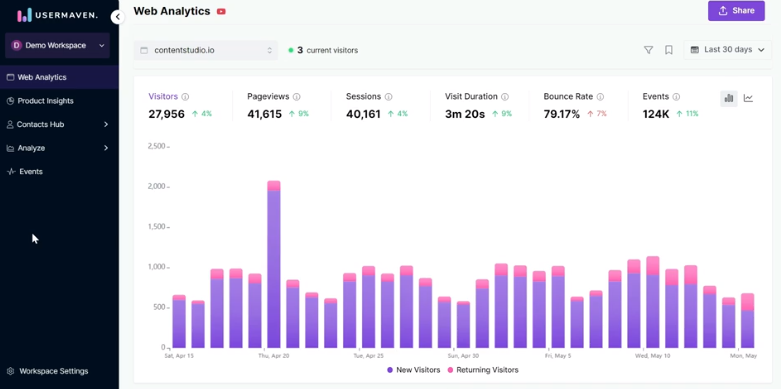Image resolution: width=781 pixels, height=389 pixels.
Task: Open the Demo Workspace switcher
Action: tap(57, 45)
